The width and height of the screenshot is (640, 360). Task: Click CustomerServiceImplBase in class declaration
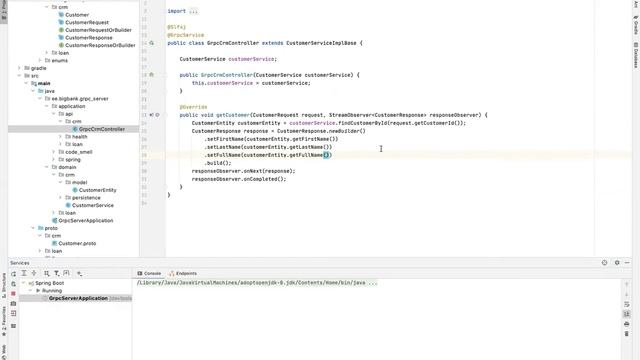[321, 43]
